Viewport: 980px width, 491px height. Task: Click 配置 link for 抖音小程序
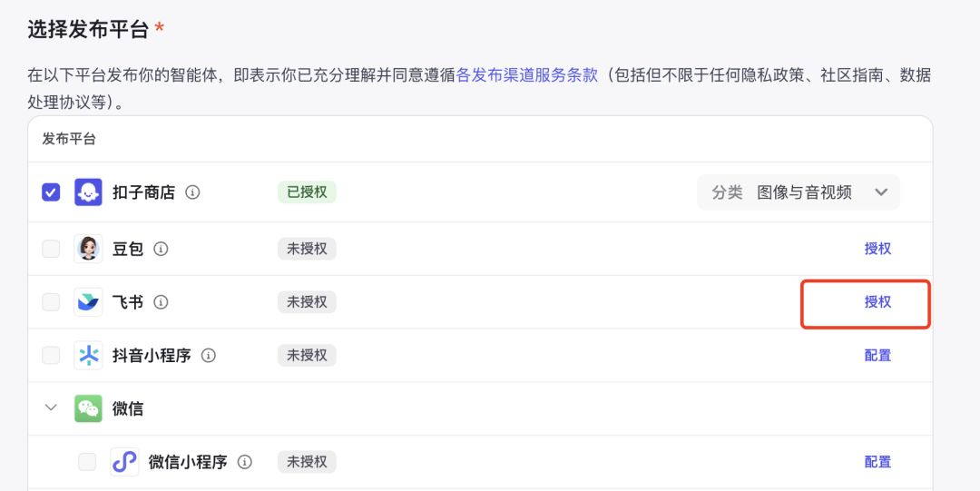point(877,355)
